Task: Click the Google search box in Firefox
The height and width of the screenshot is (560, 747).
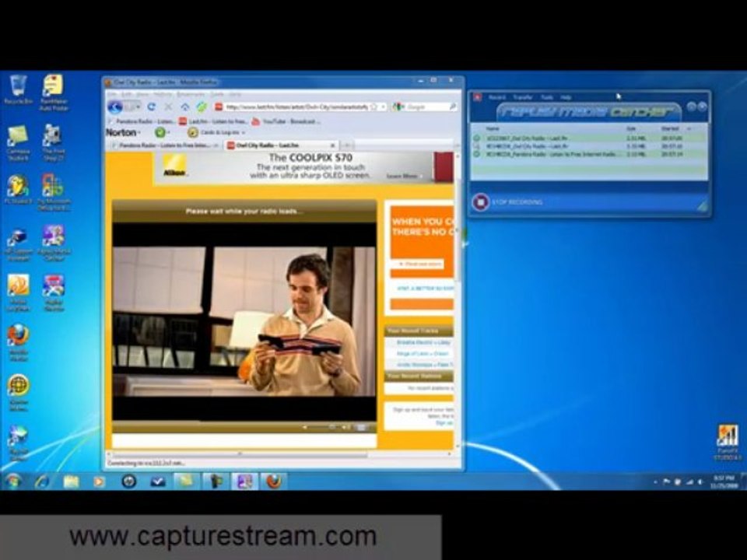Action: pyautogui.click(x=426, y=107)
